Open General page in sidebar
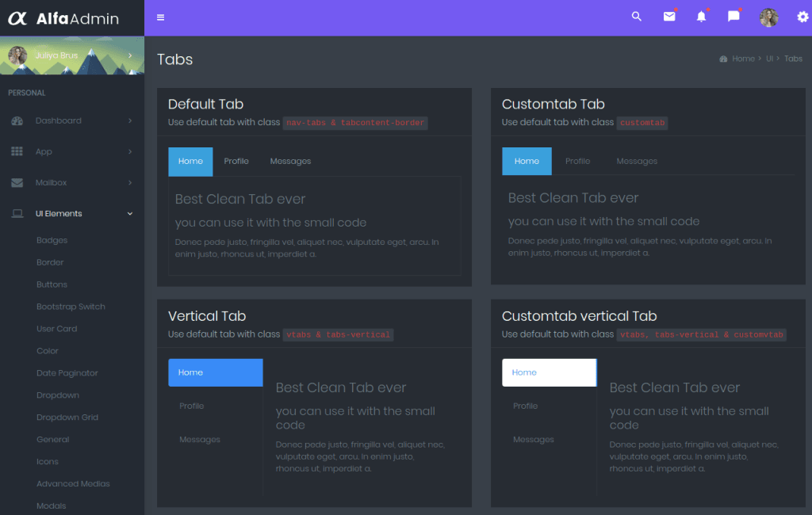This screenshot has height=515, width=812. click(x=52, y=440)
